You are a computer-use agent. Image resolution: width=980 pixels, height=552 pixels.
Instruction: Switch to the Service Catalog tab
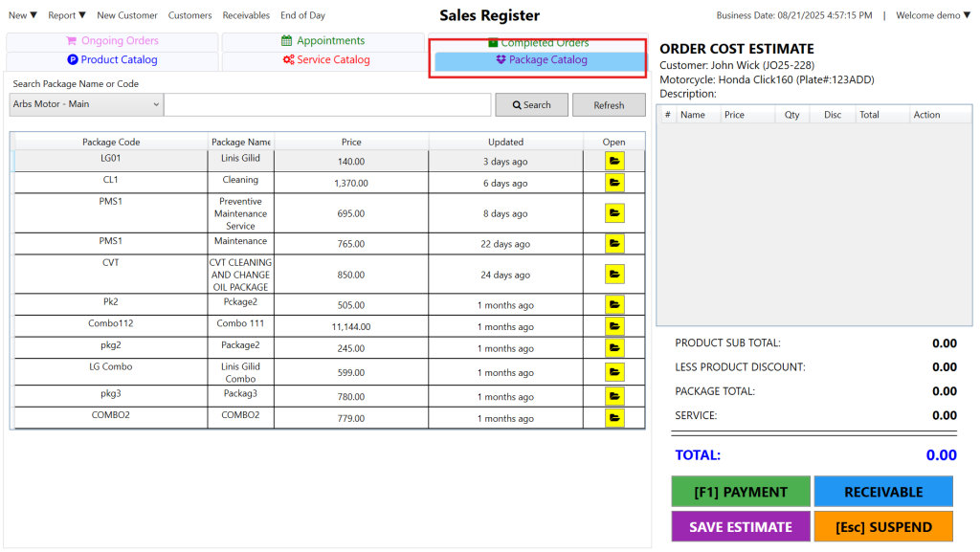[323, 60]
